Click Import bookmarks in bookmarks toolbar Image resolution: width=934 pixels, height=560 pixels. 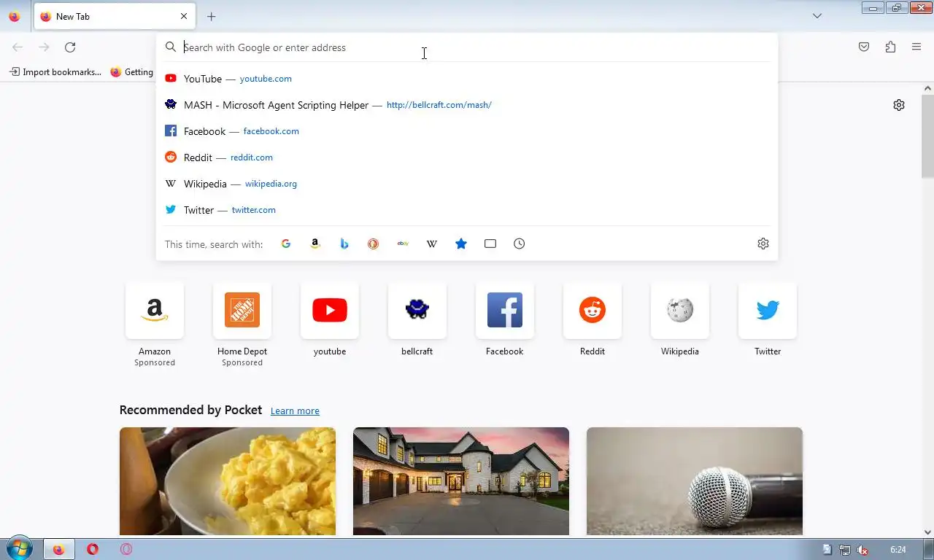55,71
